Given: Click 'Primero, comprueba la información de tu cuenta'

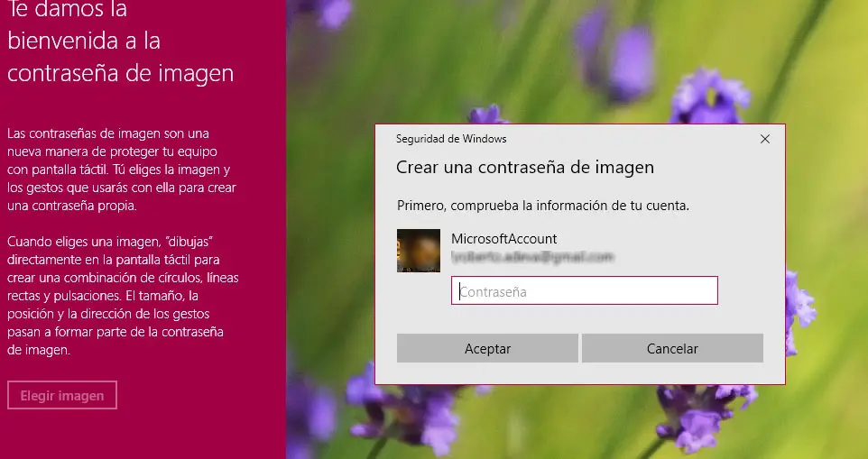Looking at the screenshot, I should (x=543, y=206).
